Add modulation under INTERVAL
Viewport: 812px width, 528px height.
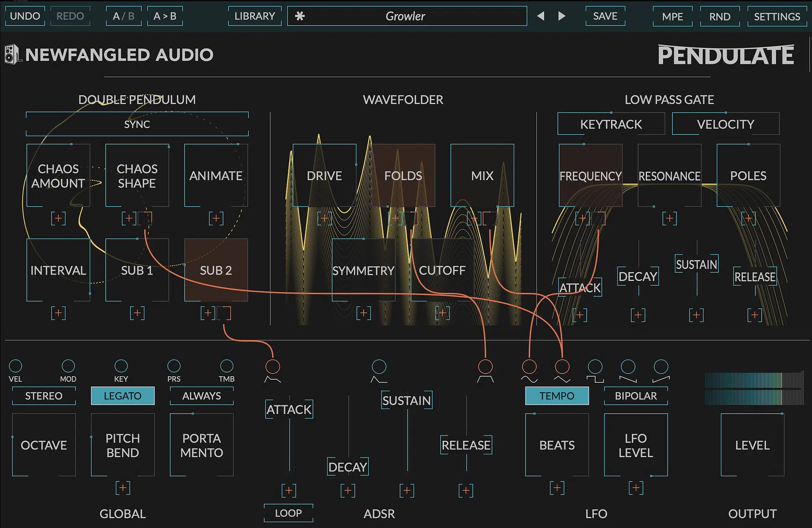58,313
